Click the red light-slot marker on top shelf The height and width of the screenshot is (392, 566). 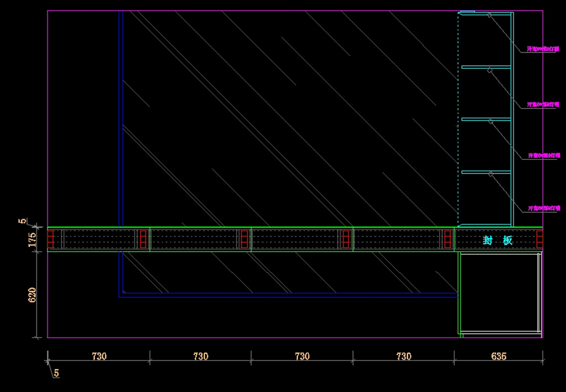pyautogui.click(x=490, y=16)
